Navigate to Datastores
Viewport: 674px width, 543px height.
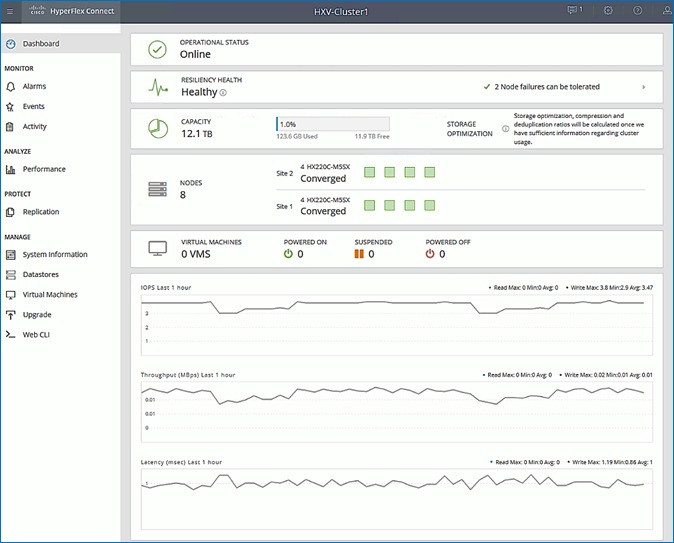tap(41, 275)
